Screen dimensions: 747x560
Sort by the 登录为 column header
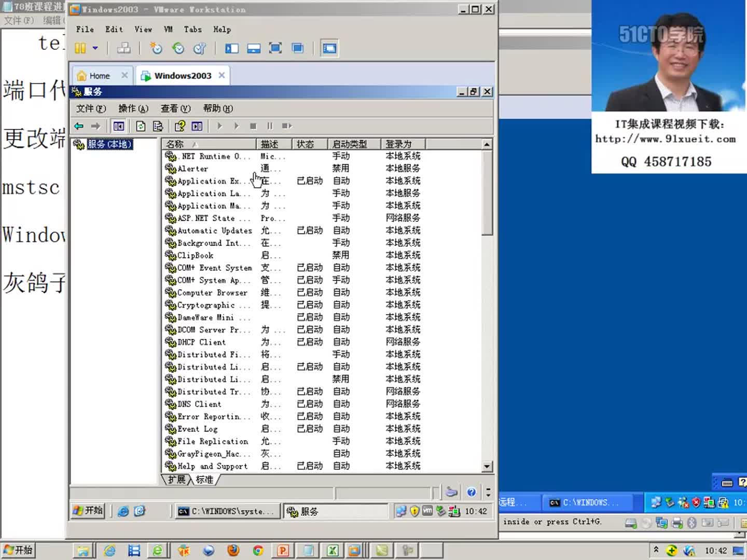click(403, 144)
